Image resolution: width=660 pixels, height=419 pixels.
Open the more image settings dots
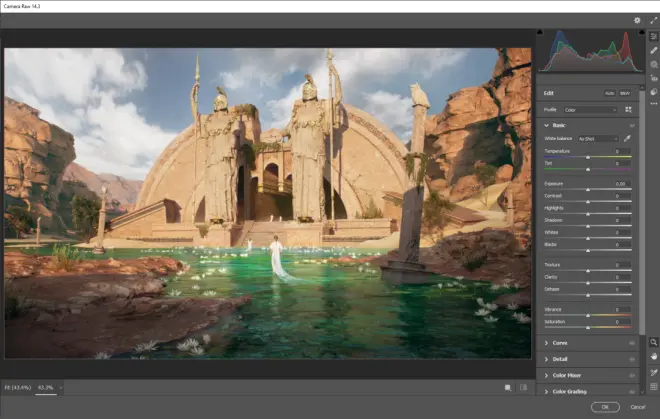coord(653,104)
